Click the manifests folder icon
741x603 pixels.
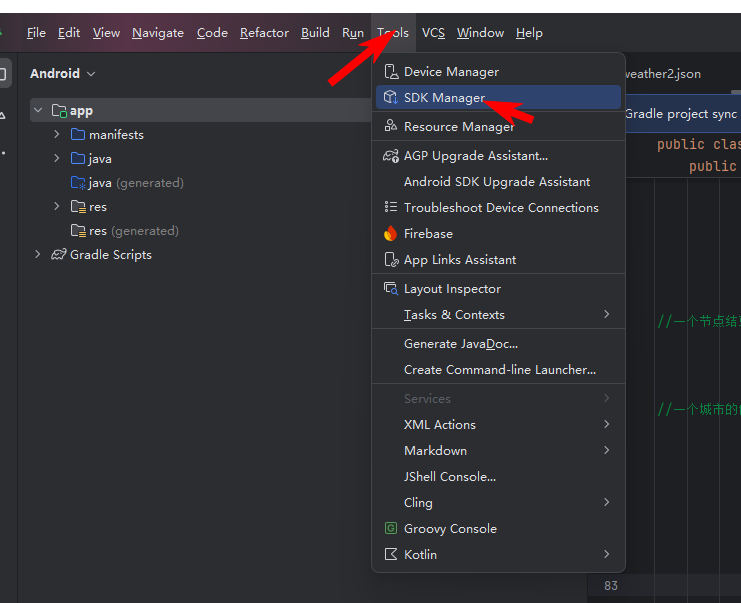(78, 134)
